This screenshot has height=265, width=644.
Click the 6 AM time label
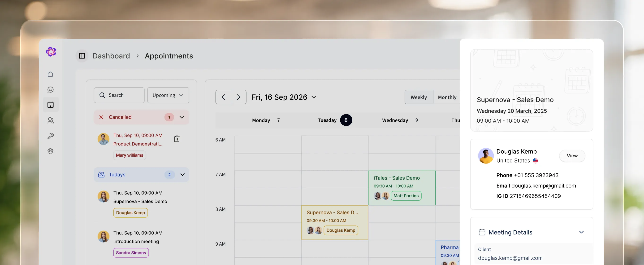pyautogui.click(x=220, y=140)
